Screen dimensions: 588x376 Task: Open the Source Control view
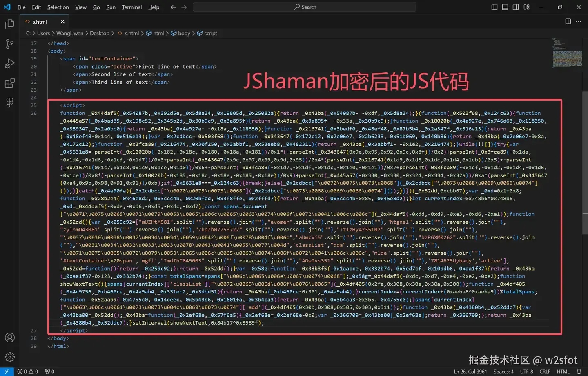coord(9,44)
